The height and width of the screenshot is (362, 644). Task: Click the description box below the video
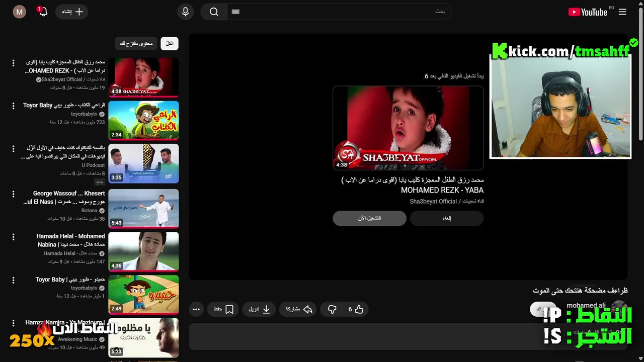(x=408, y=336)
